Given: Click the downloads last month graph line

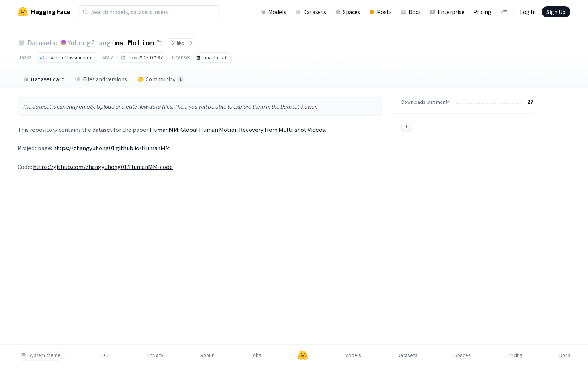Looking at the screenshot, I should point(489,103).
